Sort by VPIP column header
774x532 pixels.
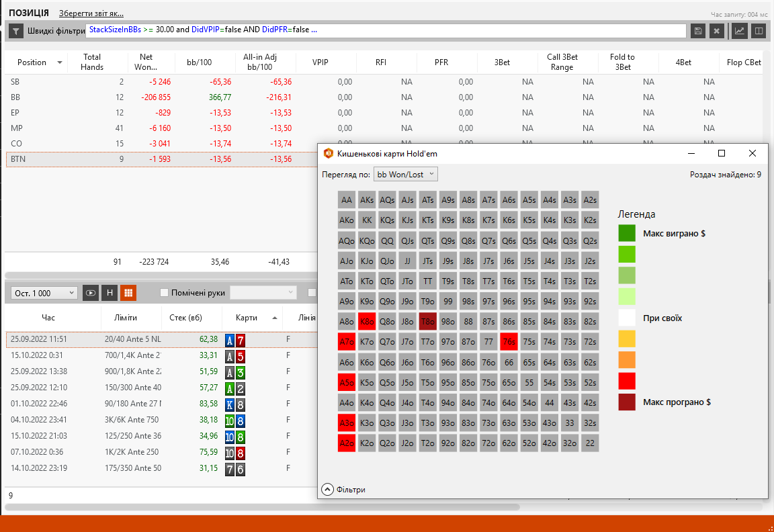[320, 62]
